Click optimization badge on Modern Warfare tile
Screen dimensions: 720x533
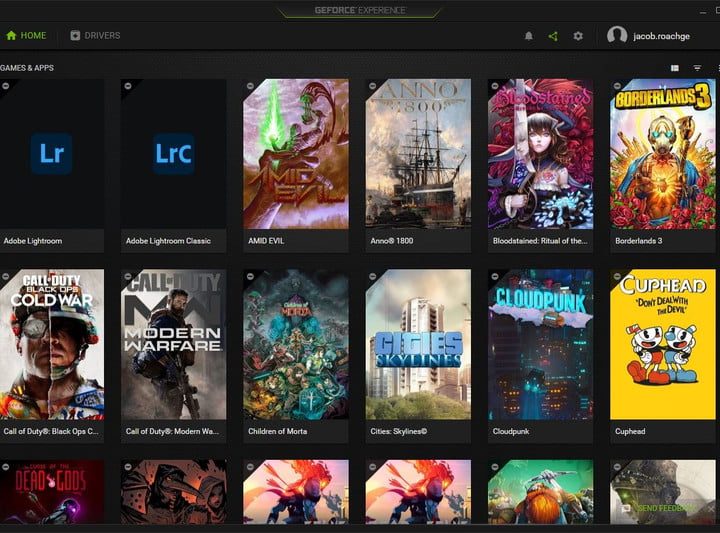point(128,276)
